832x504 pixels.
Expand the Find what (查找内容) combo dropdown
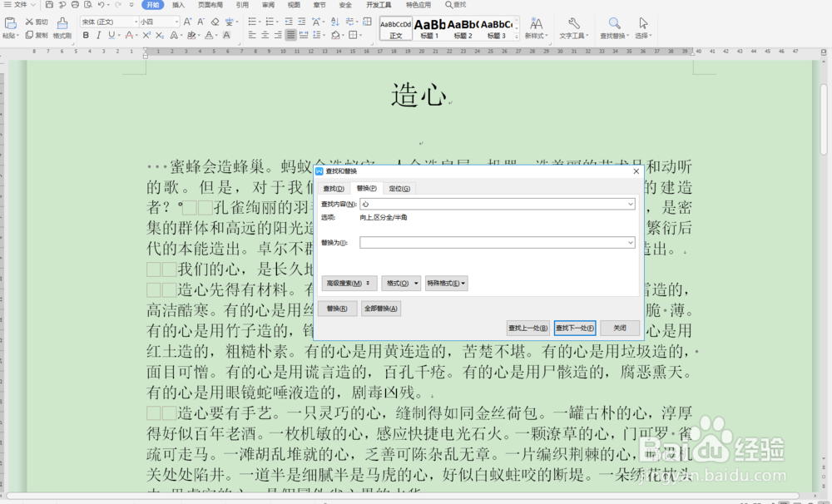631,204
